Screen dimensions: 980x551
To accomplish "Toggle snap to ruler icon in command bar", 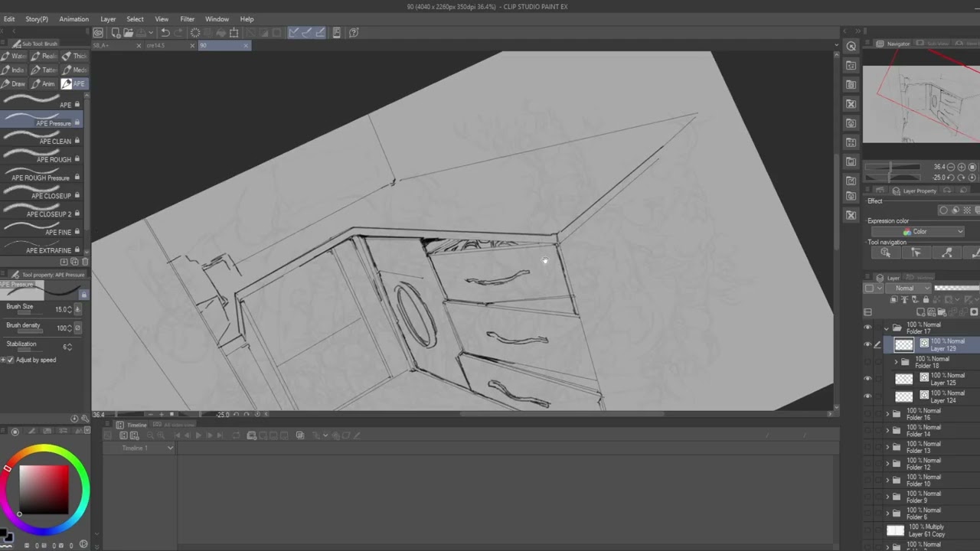I will [x=294, y=33].
